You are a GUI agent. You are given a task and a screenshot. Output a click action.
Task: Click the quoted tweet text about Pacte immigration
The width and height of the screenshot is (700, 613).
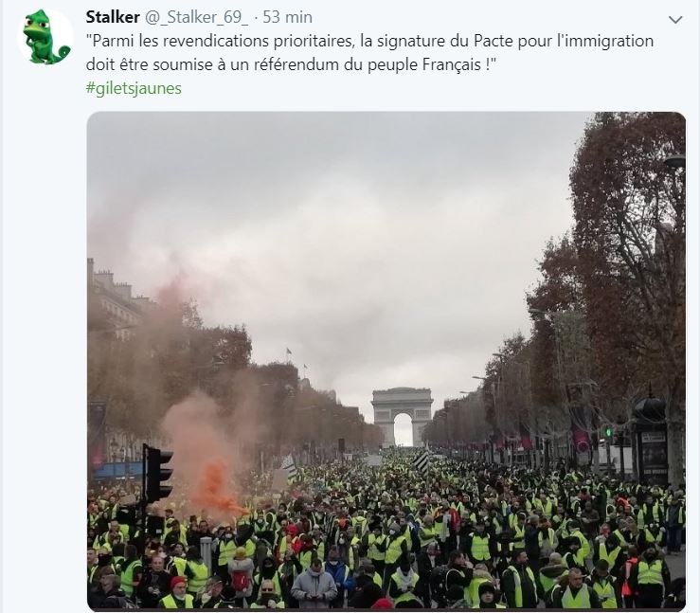pos(369,52)
